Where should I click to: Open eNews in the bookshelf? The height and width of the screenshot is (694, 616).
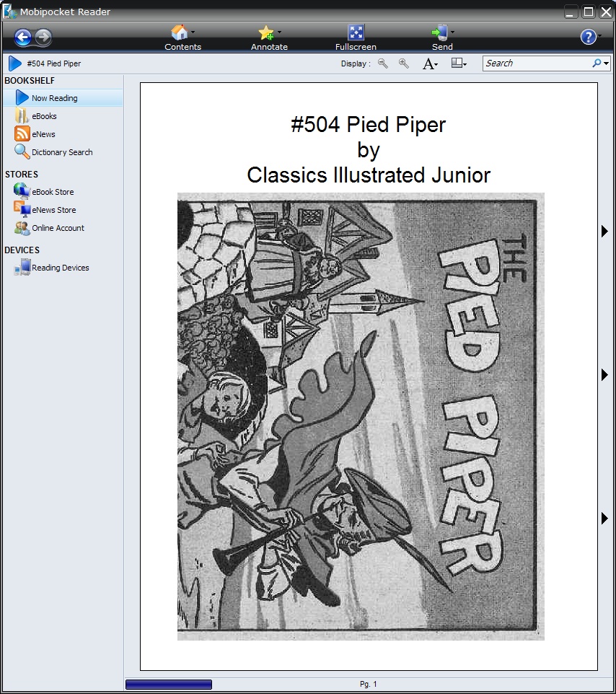tap(43, 134)
